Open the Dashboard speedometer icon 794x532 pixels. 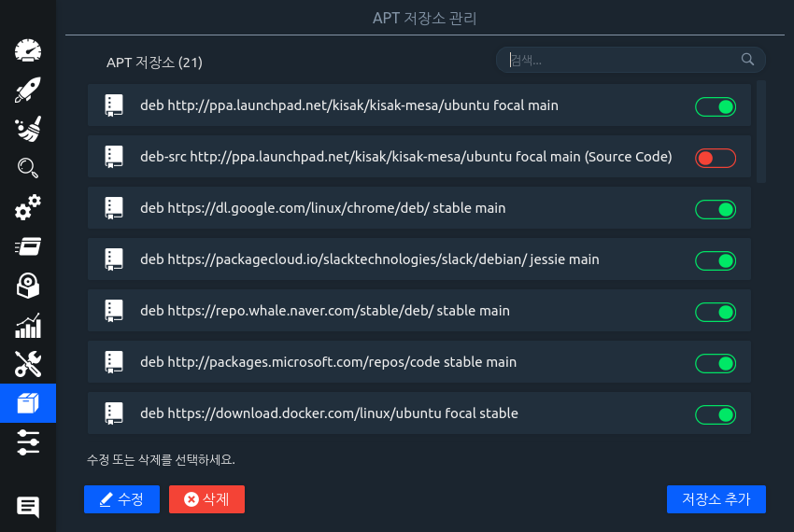tap(28, 50)
